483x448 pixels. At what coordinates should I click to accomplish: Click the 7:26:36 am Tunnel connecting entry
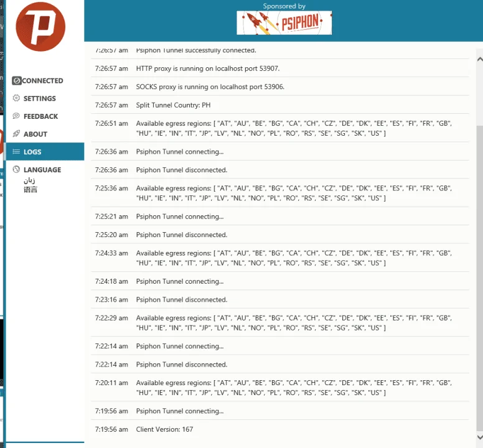(279, 151)
